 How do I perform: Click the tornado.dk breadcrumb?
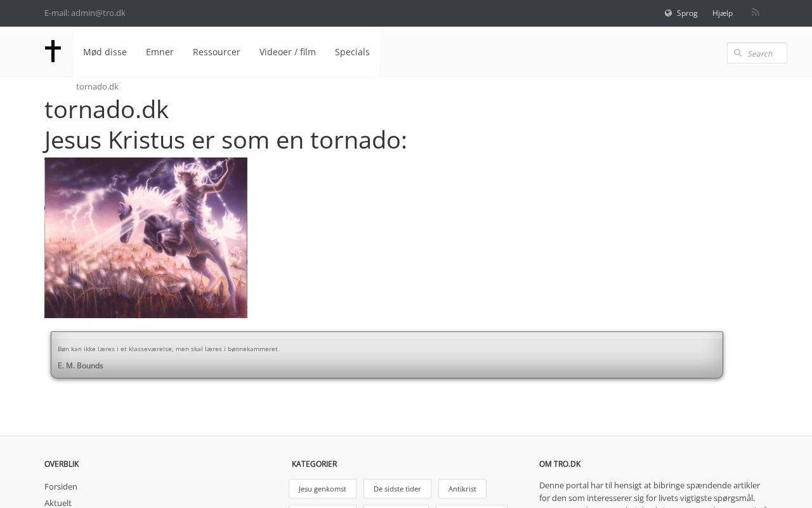click(97, 86)
